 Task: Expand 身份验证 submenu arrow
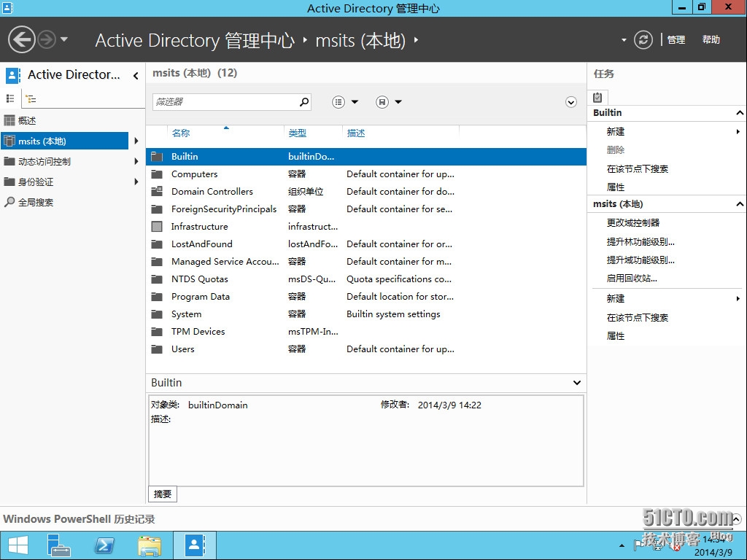[x=136, y=182]
